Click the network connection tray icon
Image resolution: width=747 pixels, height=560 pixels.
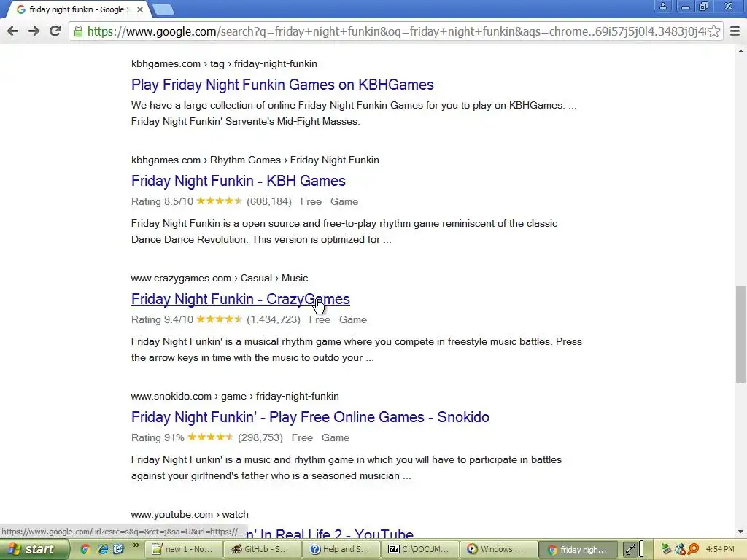[680, 549]
